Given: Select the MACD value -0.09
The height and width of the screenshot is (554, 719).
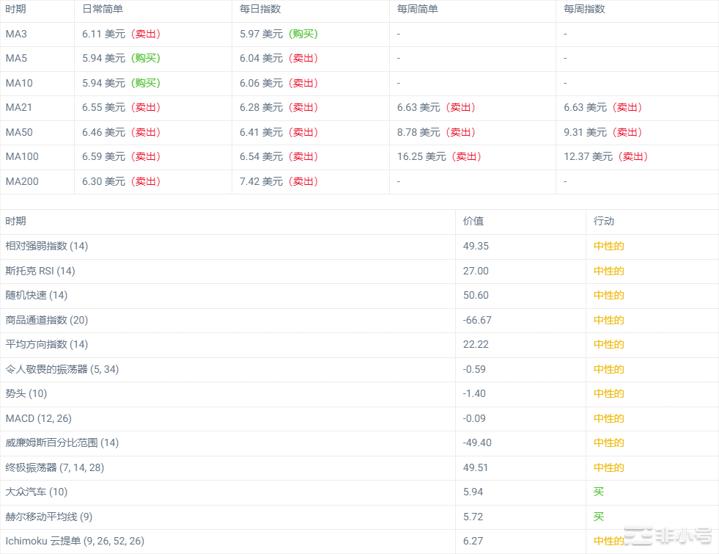Looking at the screenshot, I should point(474,418).
